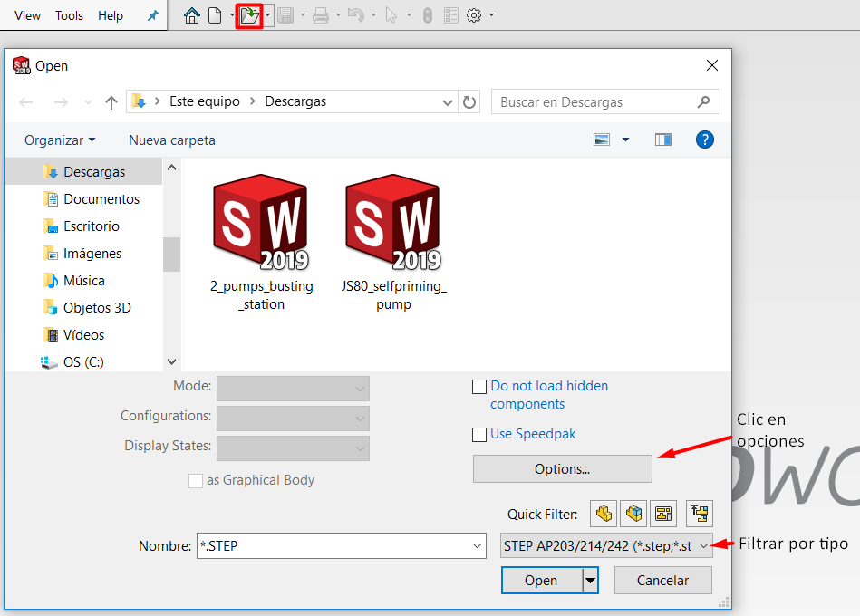Screen dimensions: 860x616
Task: Select the JS80_selfpriming_pump file
Action: click(x=394, y=244)
